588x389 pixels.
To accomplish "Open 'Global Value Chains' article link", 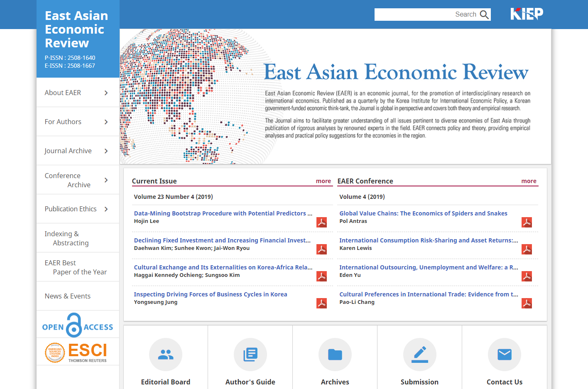I will tap(423, 213).
